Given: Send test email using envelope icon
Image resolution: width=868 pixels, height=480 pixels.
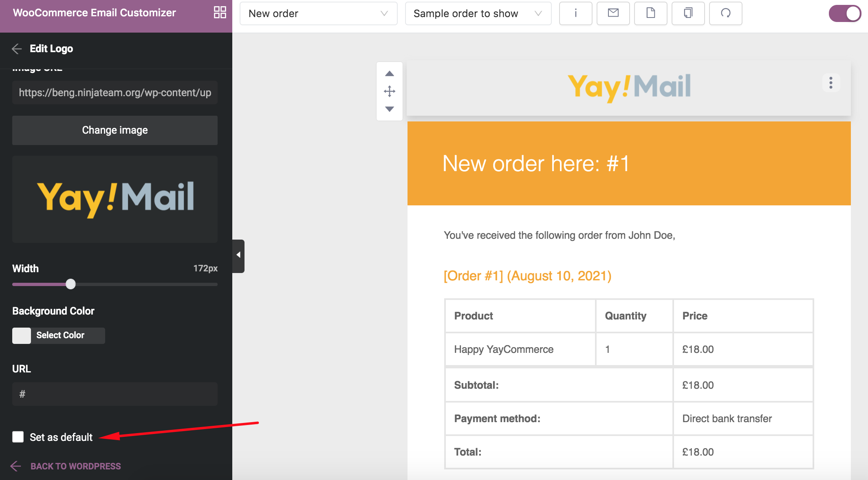Looking at the screenshot, I should tap(613, 13).
